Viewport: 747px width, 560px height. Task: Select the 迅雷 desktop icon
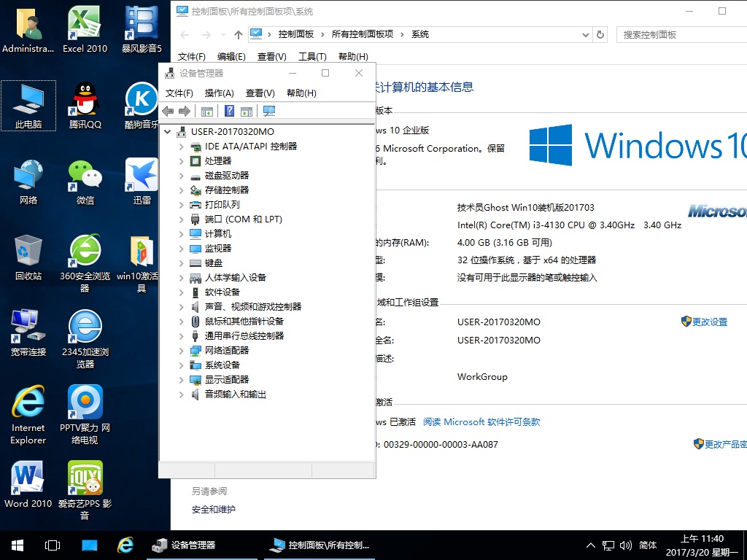click(x=142, y=182)
